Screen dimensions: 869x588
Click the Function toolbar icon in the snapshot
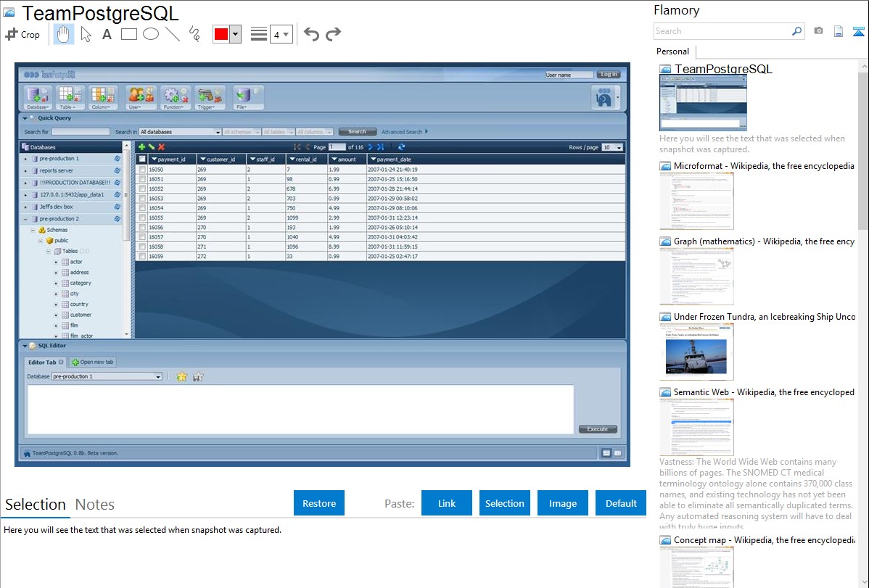tap(175, 98)
